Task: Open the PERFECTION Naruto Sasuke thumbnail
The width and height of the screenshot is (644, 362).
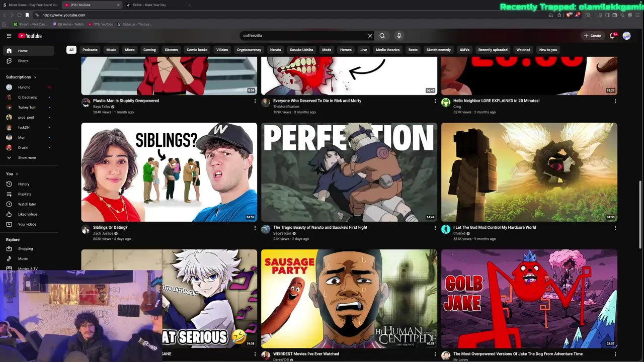Action: click(x=349, y=172)
